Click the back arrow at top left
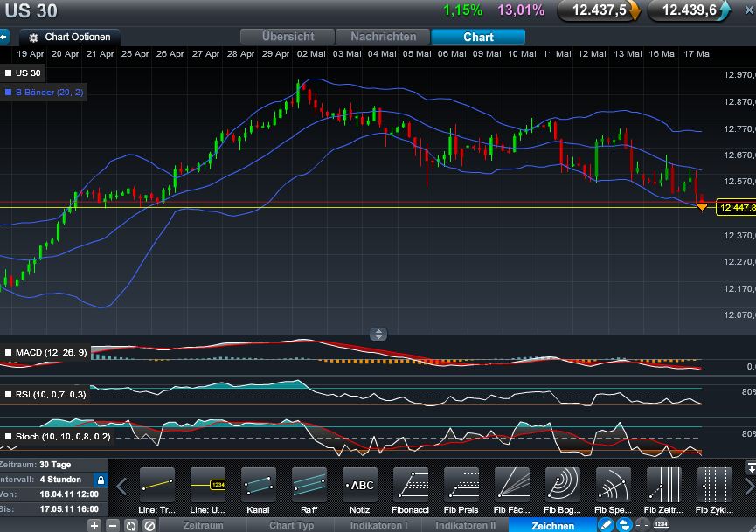Screen dimensions: 756x532 3,37
